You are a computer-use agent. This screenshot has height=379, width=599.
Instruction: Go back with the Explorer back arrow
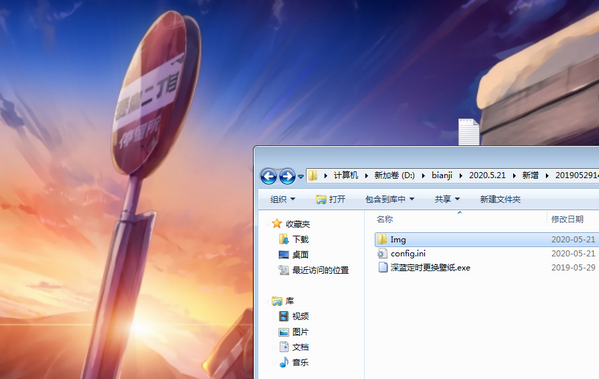[x=269, y=176]
